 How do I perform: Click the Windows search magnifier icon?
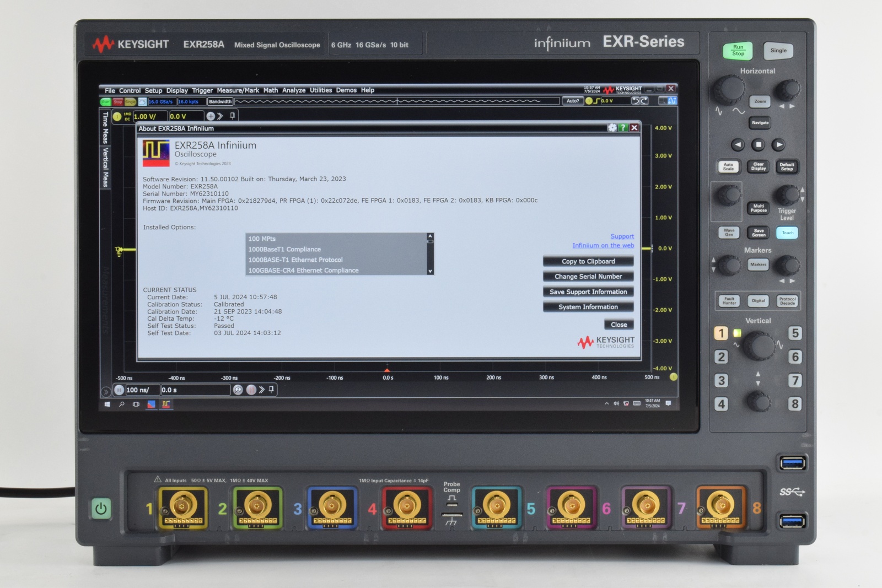click(121, 404)
